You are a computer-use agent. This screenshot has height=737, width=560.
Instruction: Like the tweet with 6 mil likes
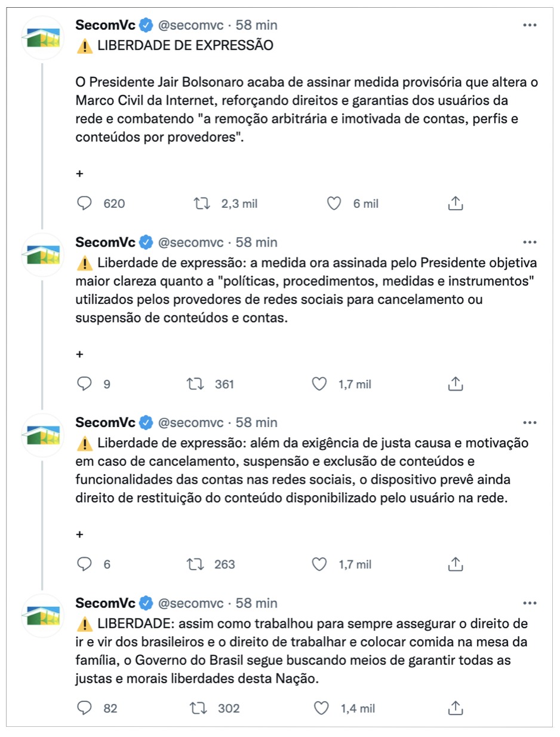coord(334,203)
